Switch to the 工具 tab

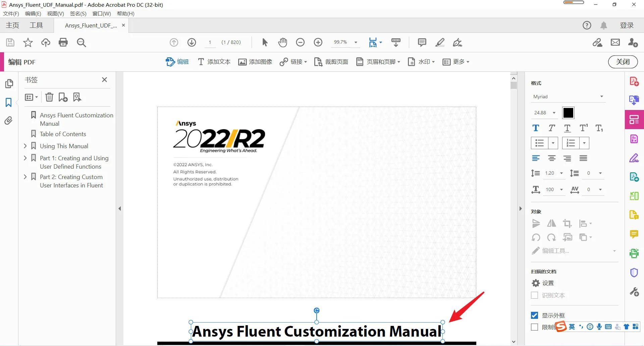click(36, 25)
